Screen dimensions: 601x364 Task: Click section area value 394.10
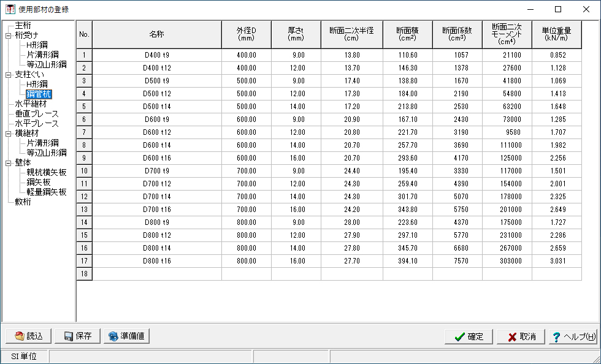pos(407,261)
